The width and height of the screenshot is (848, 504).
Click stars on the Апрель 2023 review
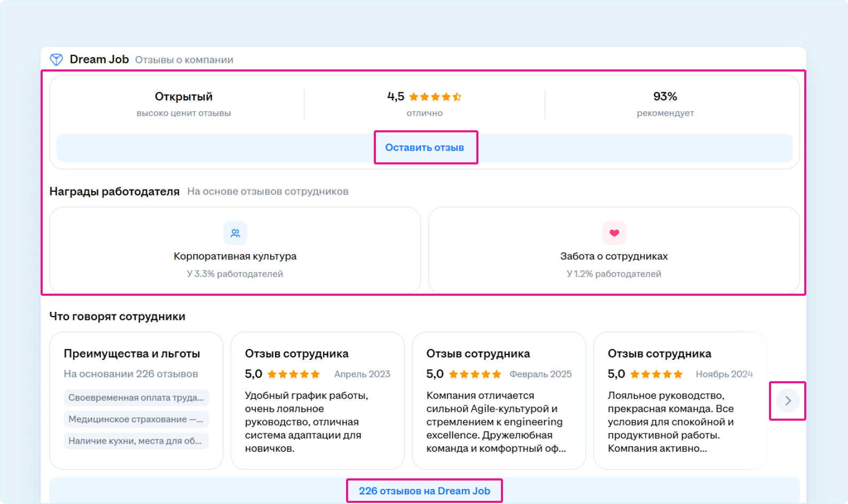[293, 374]
